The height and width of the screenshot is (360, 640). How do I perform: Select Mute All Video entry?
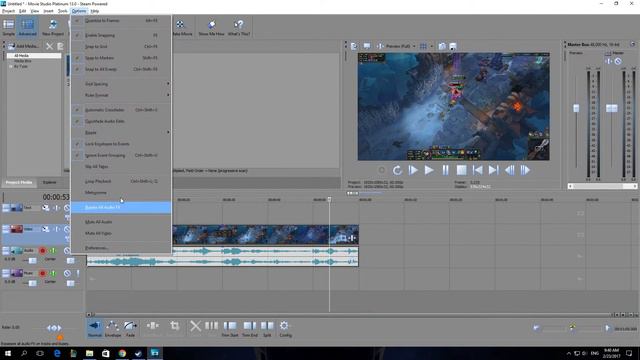click(x=121, y=233)
